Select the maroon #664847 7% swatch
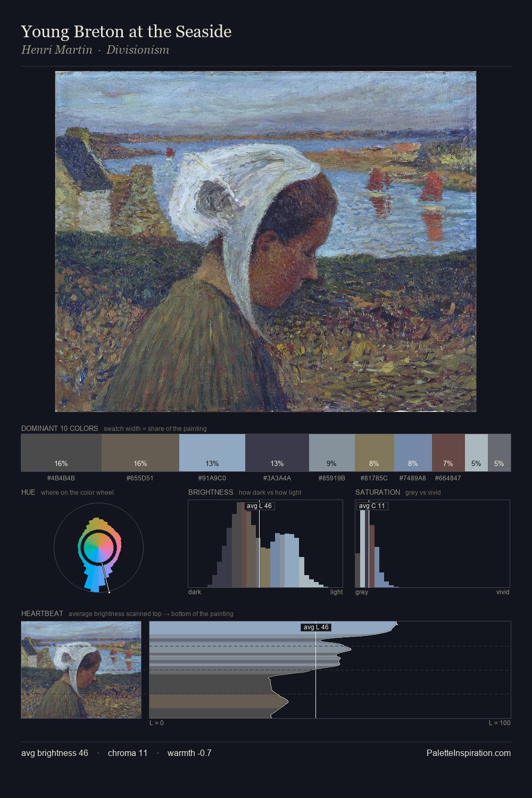Screen dimensions: 532x798 pyautogui.click(x=448, y=453)
